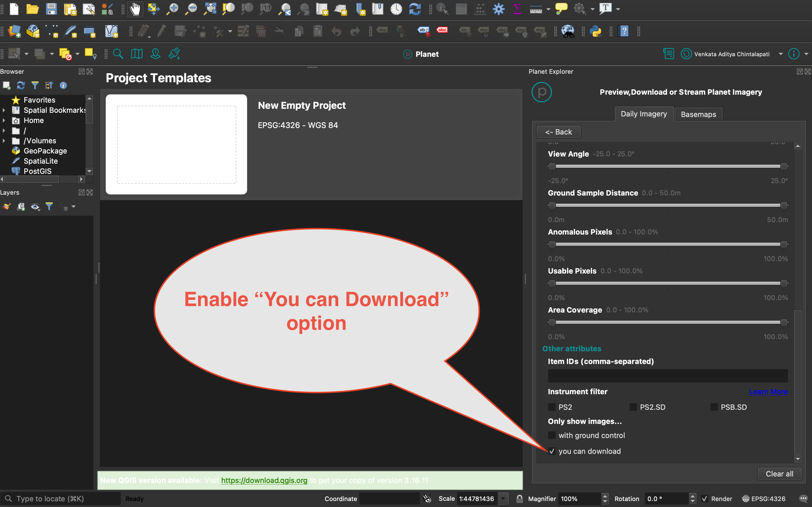Click the Refresh map toolbar icon

[415, 9]
